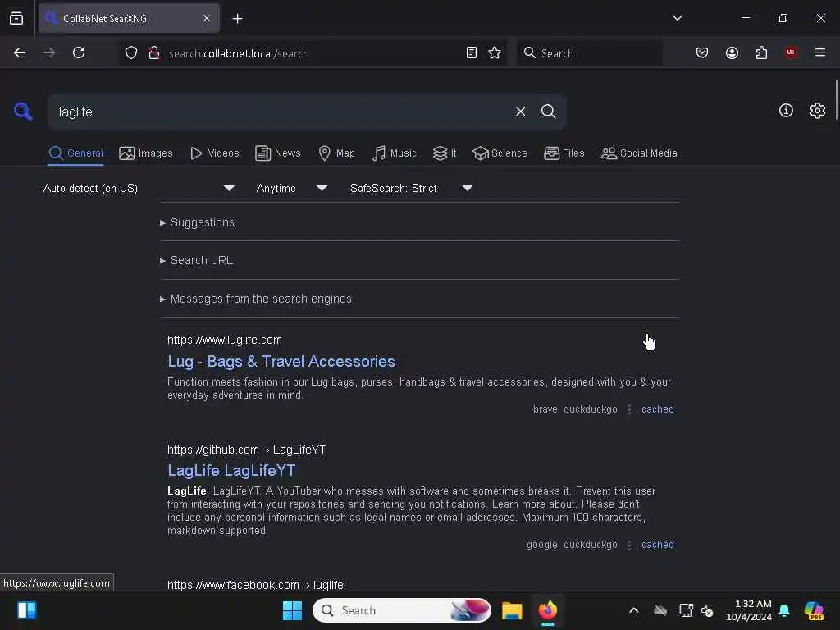Viewport: 840px width, 630px height.
Task: Click the Windows taskbar Search box
Action: (x=402, y=610)
